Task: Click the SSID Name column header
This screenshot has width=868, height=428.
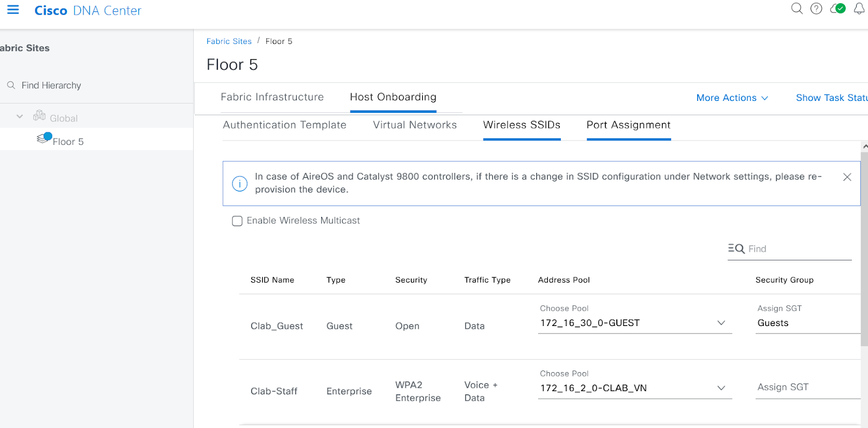Action: point(272,280)
